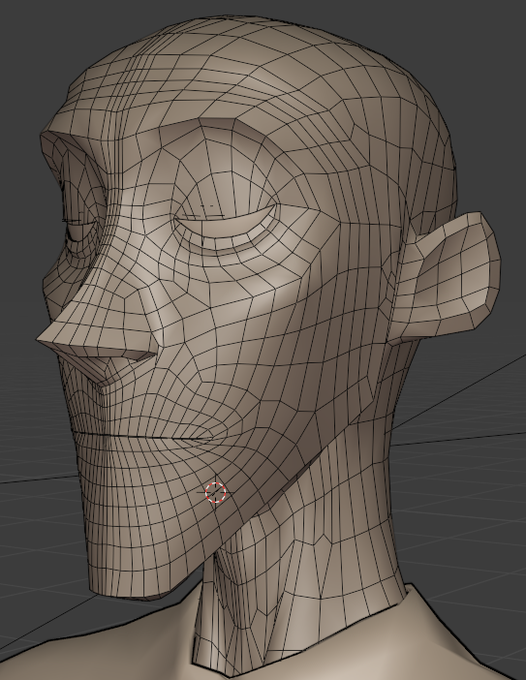Screen dimensions: 526x680
Task: Select the tip of the pointed nose
Action: click(x=42, y=340)
